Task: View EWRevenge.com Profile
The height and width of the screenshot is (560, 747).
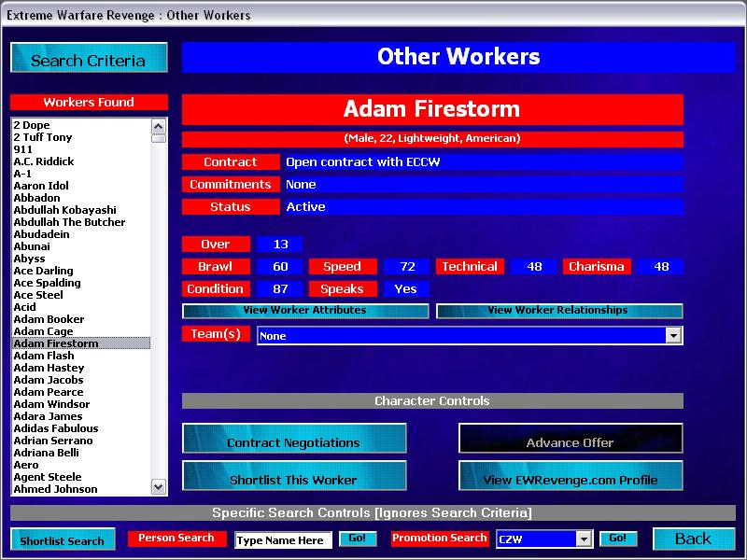Action: (571, 475)
